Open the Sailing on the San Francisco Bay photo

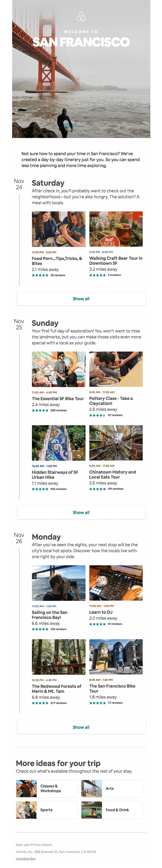click(59, 583)
